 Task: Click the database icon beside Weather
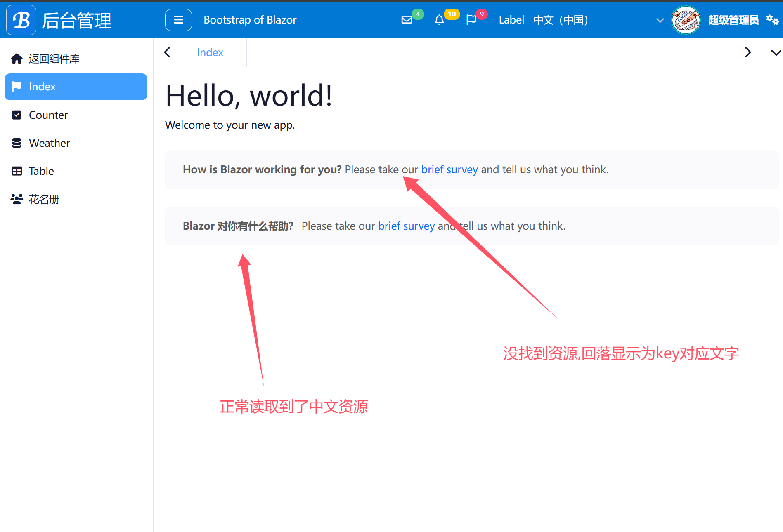17,143
